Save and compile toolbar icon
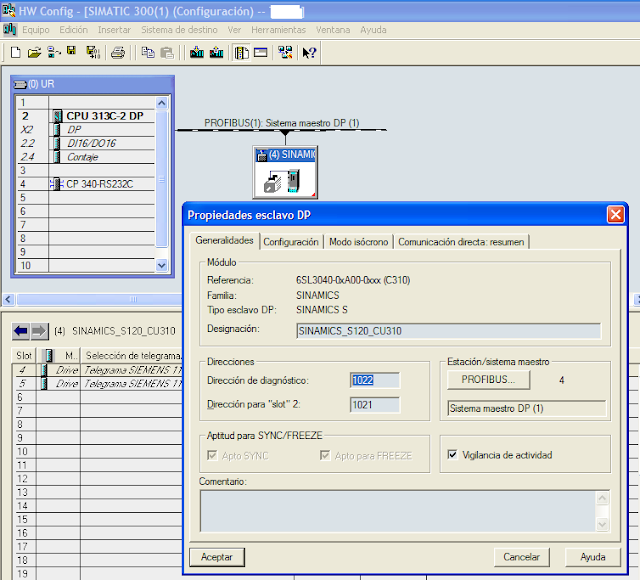640x580 pixels. (93, 53)
